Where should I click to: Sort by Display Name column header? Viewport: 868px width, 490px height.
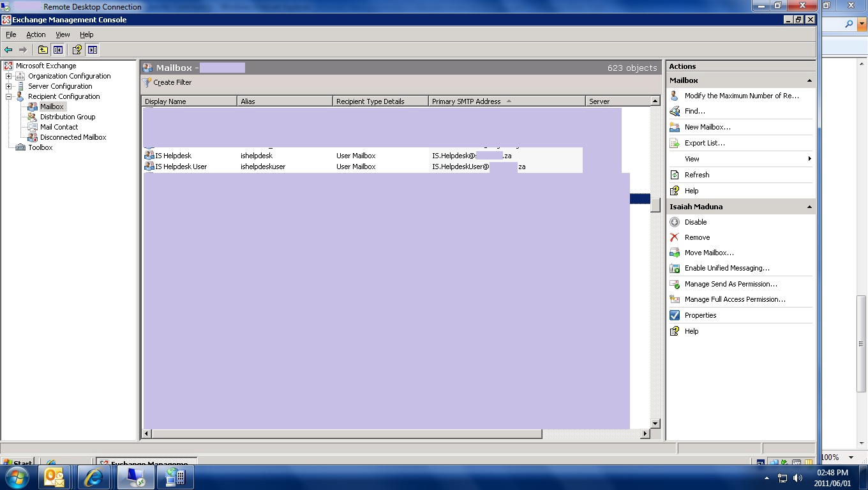tap(189, 101)
